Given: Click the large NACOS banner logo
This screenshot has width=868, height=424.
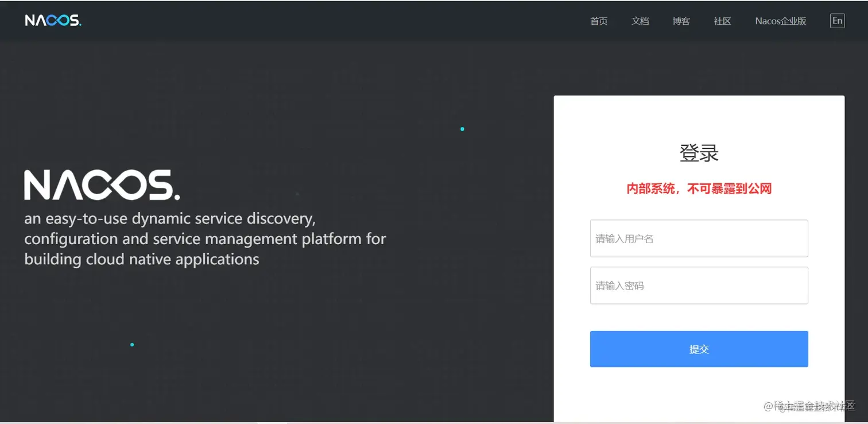Looking at the screenshot, I should [x=102, y=185].
